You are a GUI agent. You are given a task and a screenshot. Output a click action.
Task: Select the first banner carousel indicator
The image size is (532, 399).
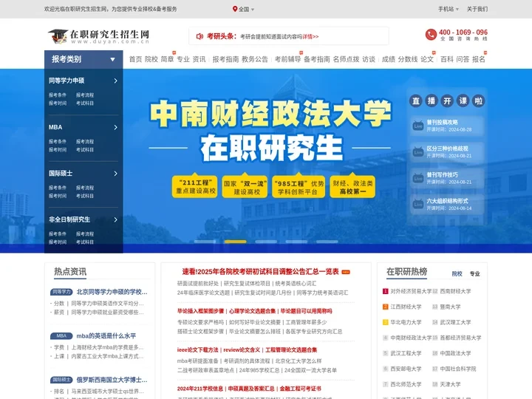tap(205, 242)
